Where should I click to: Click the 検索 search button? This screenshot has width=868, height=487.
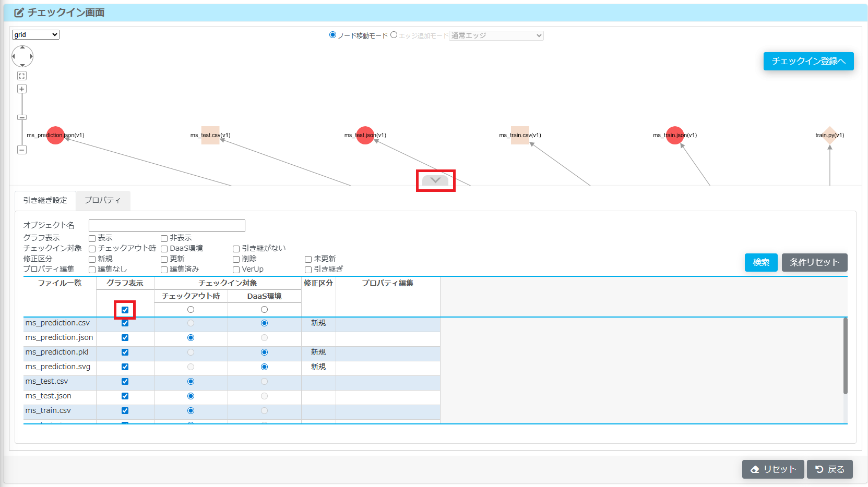[x=760, y=262]
